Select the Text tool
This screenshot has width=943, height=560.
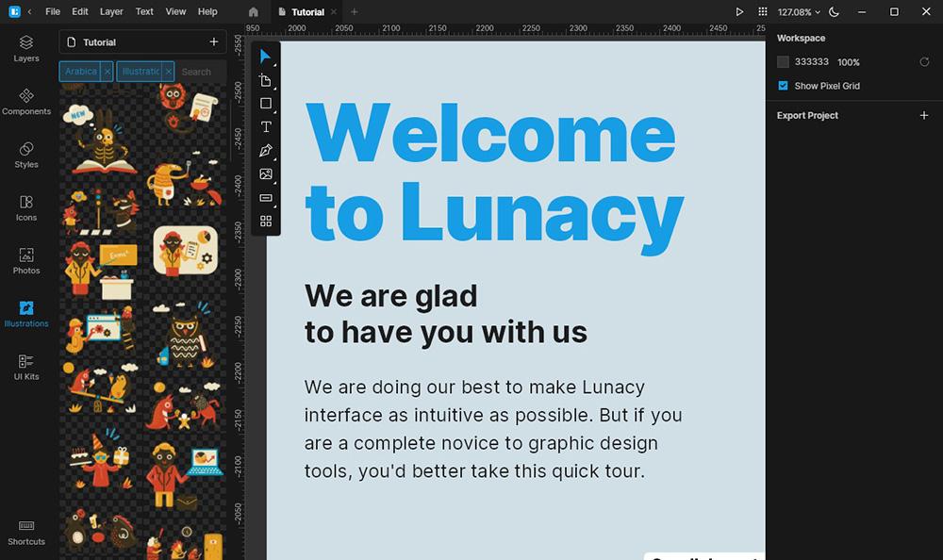(266, 126)
